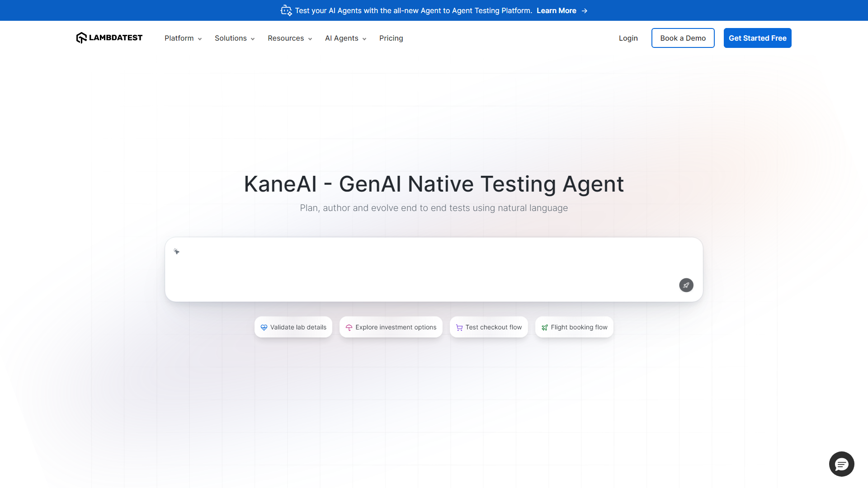Click the Book a Demo button

pyautogui.click(x=683, y=38)
